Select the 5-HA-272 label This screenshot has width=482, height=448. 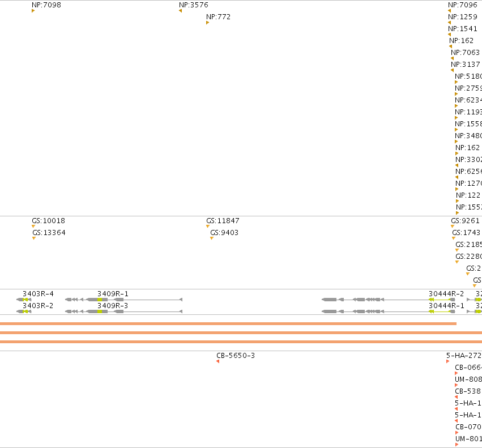464,356
